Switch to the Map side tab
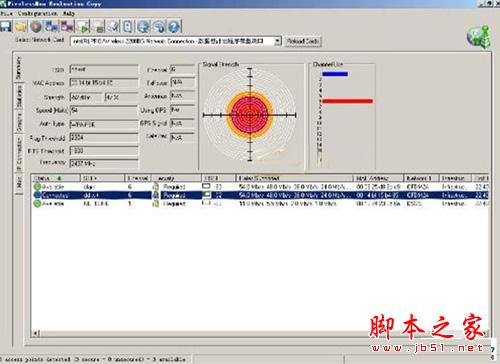Image resolution: width=500 pixels, height=364 pixels. tap(19, 183)
